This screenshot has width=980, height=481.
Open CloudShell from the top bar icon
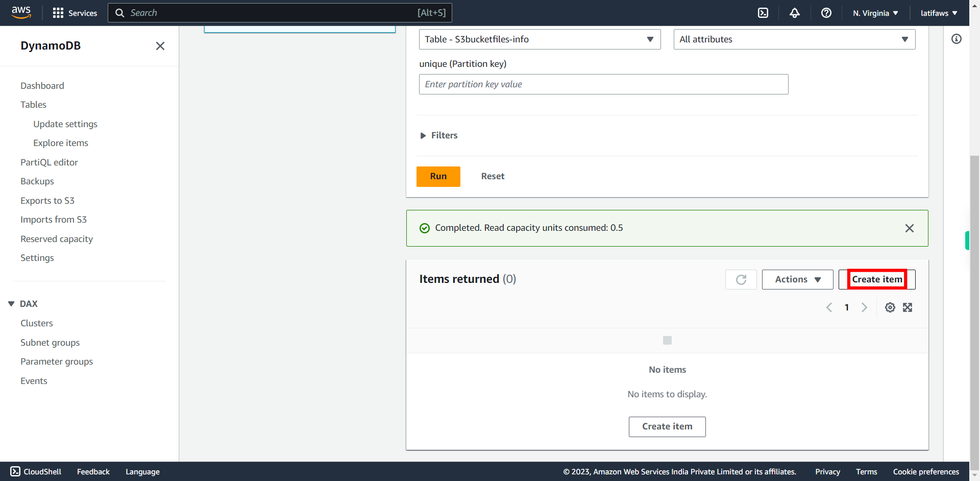tap(763, 13)
